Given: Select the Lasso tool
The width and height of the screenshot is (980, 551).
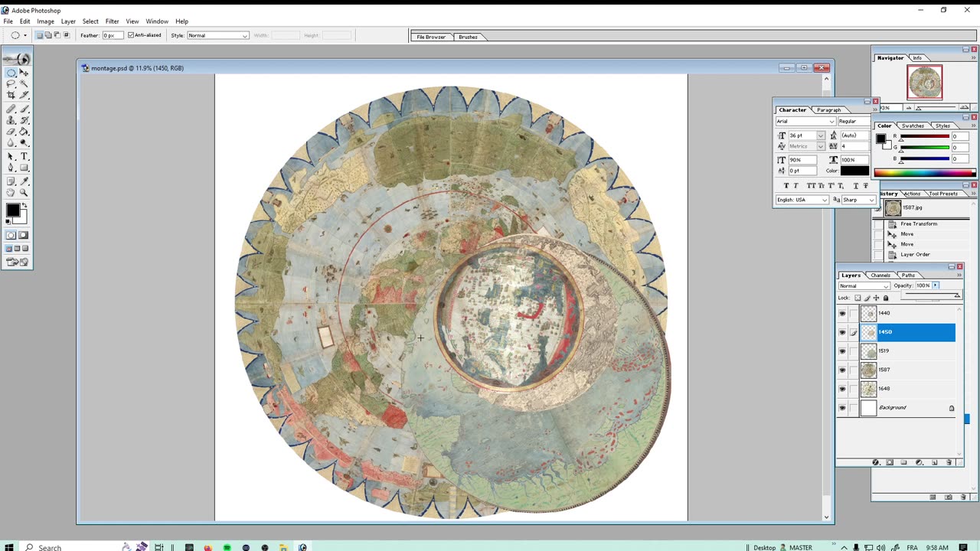Looking at the screenshot, I should tap(11, 83).
